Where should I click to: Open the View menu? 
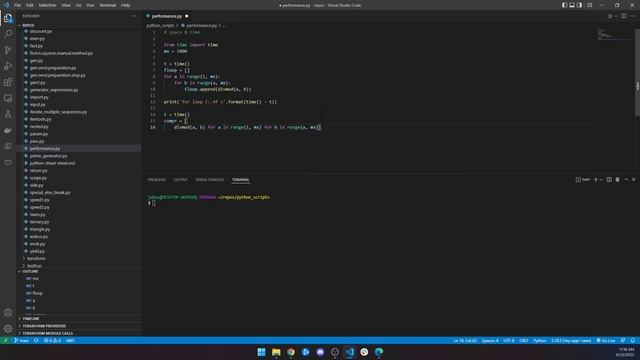tap(66, 5)
